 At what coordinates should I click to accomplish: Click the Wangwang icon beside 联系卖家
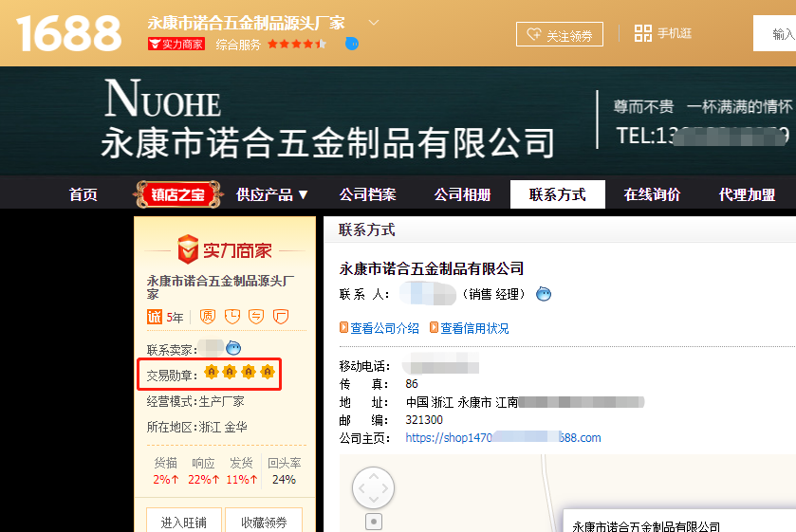pyautogui.click(x=233, y=348)
